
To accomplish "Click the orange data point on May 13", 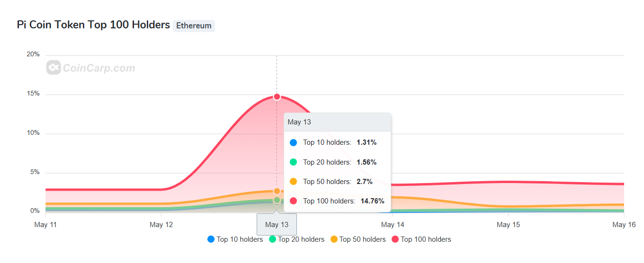I will (x=277, y=191).
